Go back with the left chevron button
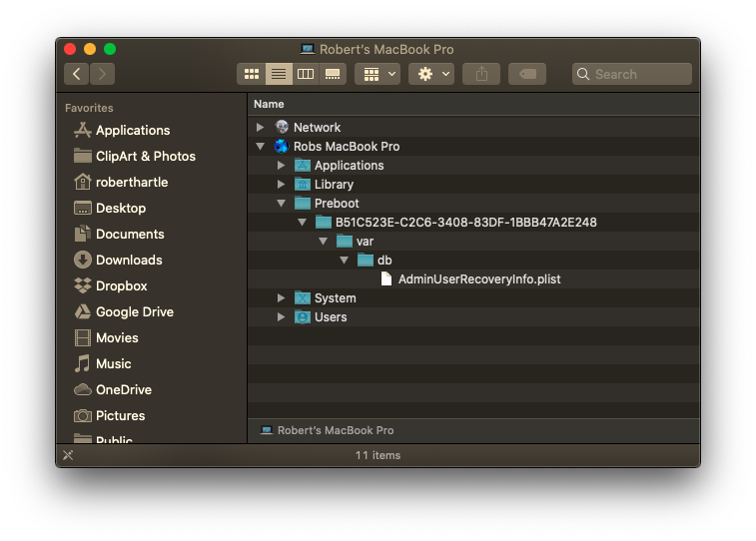The image size is (756, 541). point(76,74)
